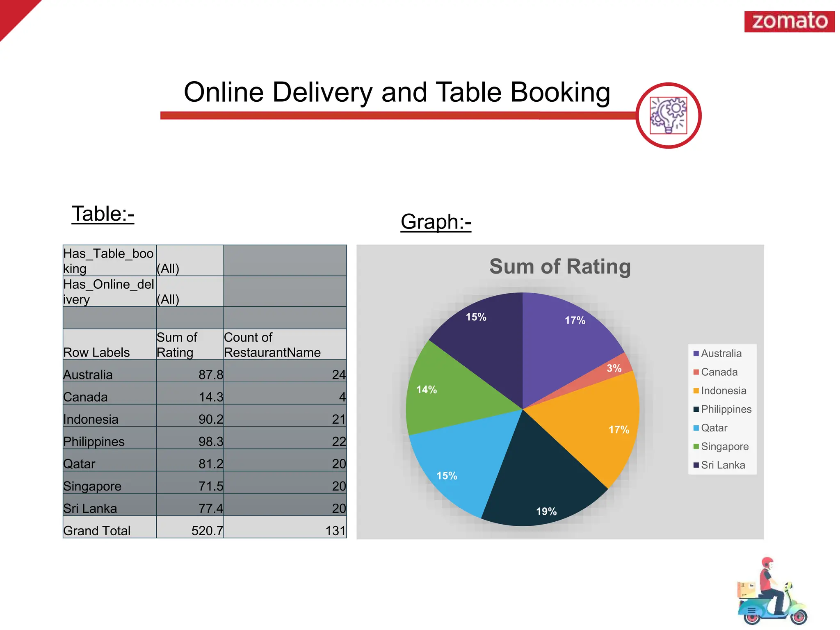Click the 14.3 rating cell

pyautogui.click(x=190, y=394)
